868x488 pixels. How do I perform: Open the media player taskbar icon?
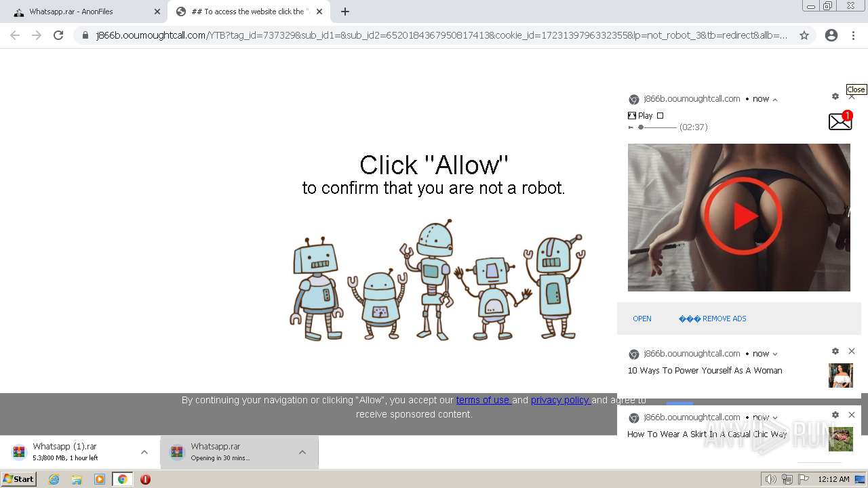[x=100, y=479]
